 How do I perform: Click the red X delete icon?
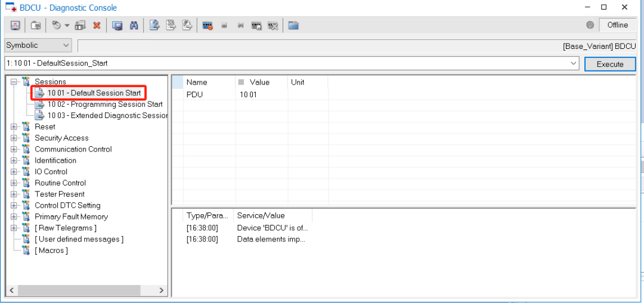click(97, 26)
